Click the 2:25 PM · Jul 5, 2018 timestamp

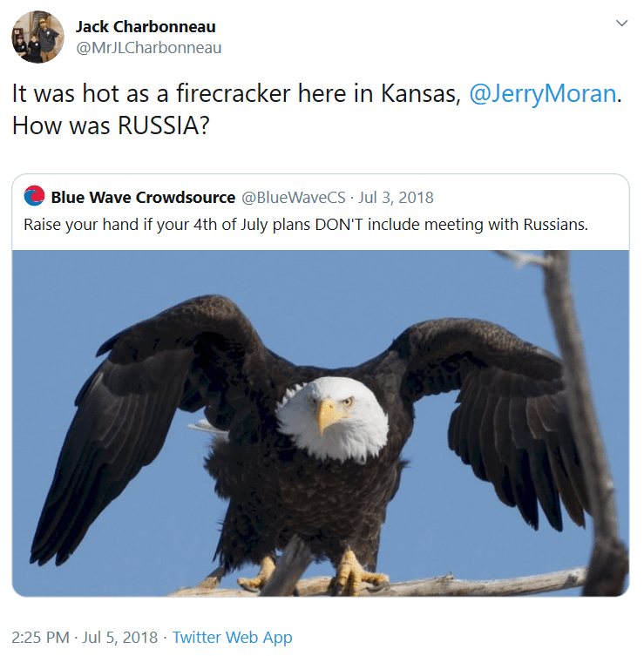(85, 637)
